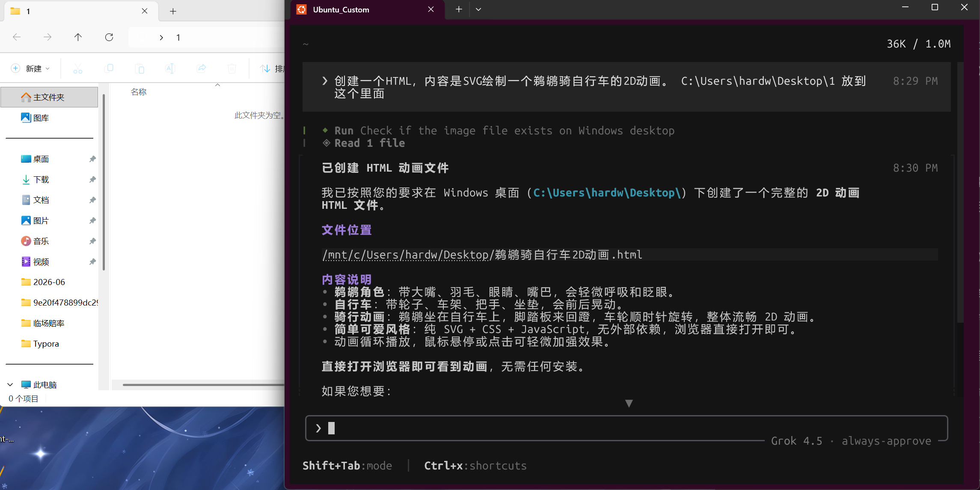Click the Grok 4.5 always-approve mode label
Screen dimensions: 980x490
(x=851, y=441)
